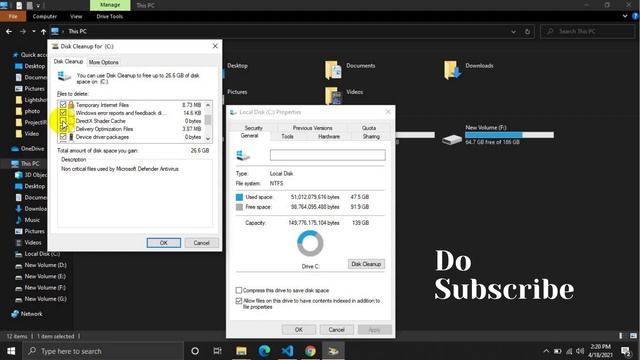The width and height of the screenshot is (640, 360).
Task: Select New Volume (G:) in sidebar
Action: click(41, 299)
